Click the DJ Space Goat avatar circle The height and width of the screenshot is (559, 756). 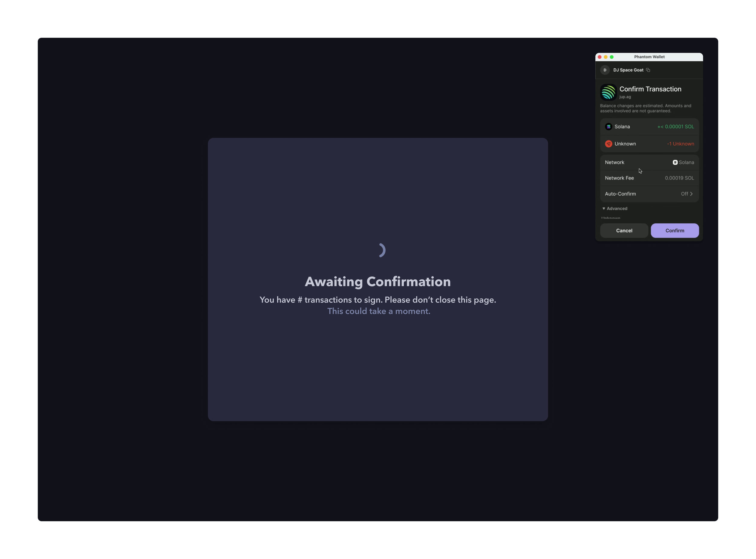point(605,70)
